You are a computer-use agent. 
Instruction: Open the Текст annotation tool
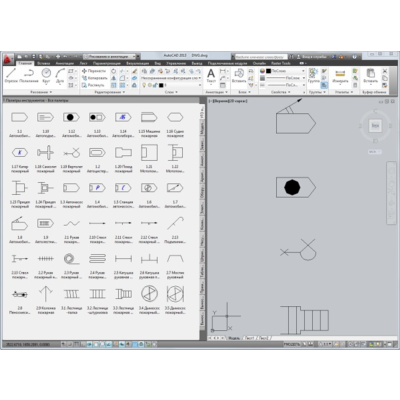point(211,76)
